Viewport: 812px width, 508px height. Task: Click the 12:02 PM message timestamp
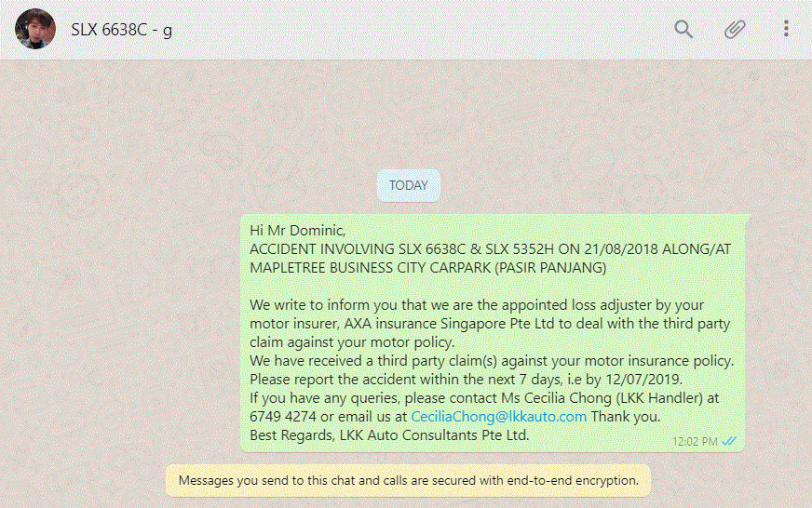click(695, 441)
